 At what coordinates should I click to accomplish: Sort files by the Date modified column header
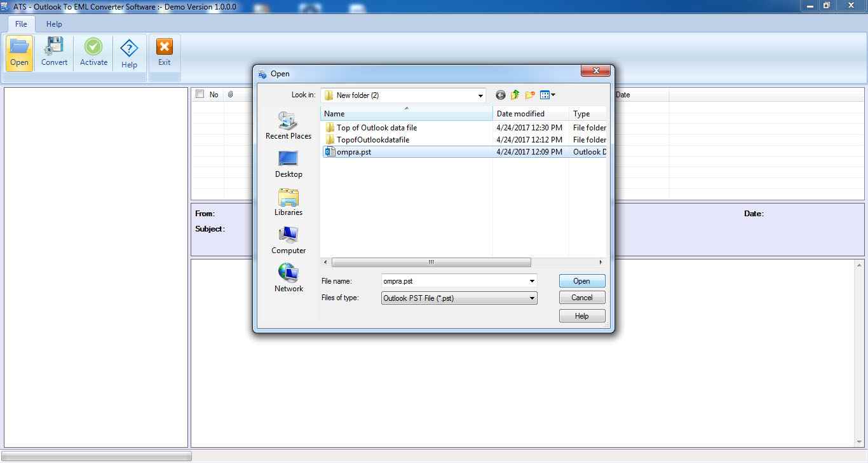[531, 114]
